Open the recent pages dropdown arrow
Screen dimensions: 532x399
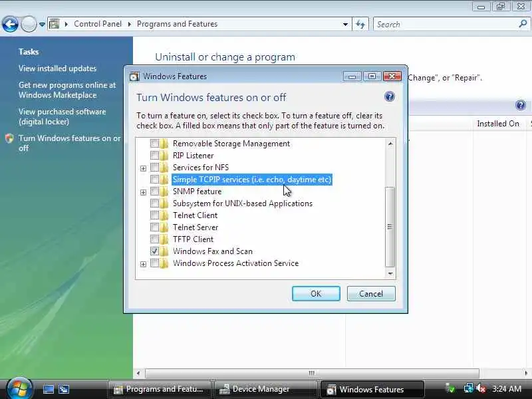[x=42, y=25]
